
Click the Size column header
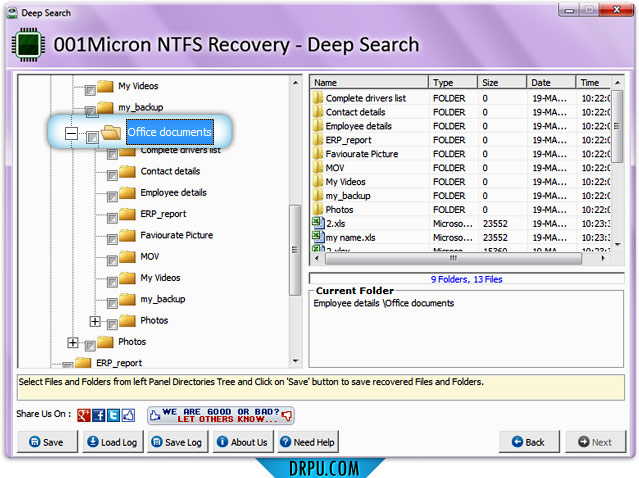tap(502, 83)
